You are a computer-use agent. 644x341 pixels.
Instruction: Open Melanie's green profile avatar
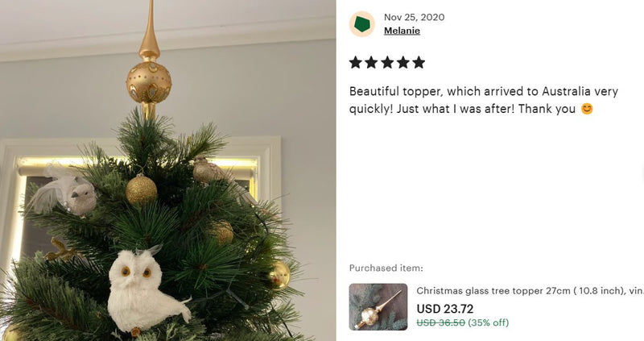click(x=361, y=24)
